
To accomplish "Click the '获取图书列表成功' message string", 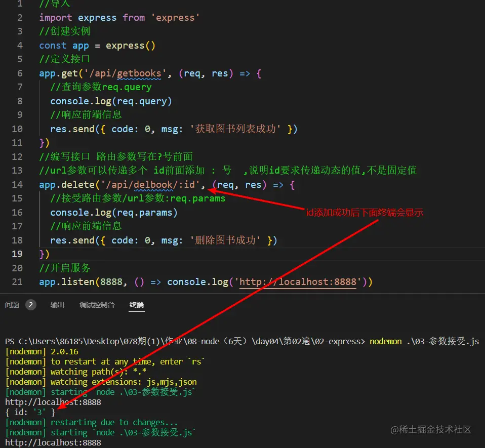I will (x=235, y=129).
